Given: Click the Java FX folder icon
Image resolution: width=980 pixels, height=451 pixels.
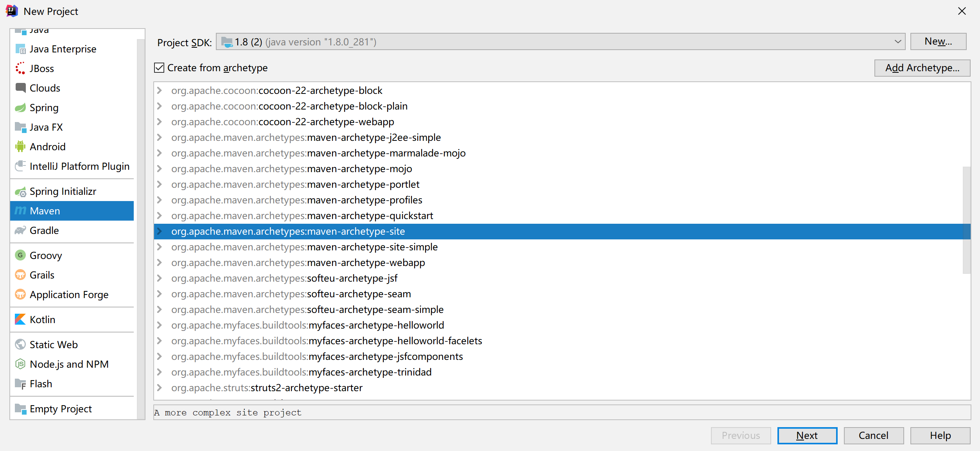Looking at the screenshot, I should tap(20, 127).
